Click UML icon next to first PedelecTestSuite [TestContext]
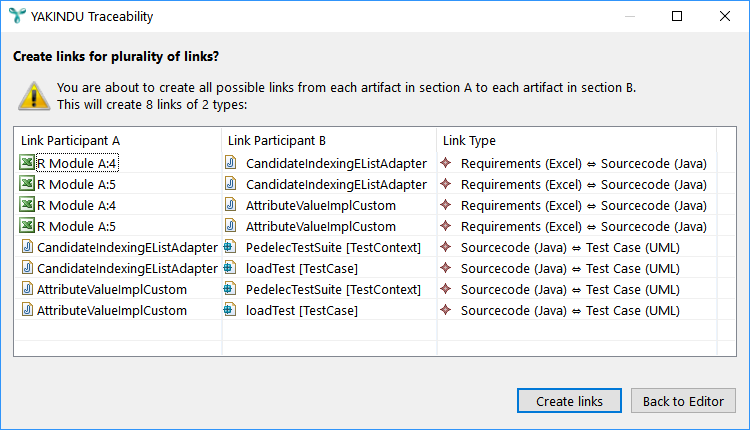This screenshot has width=750, height=430. [x=230, y=247]
